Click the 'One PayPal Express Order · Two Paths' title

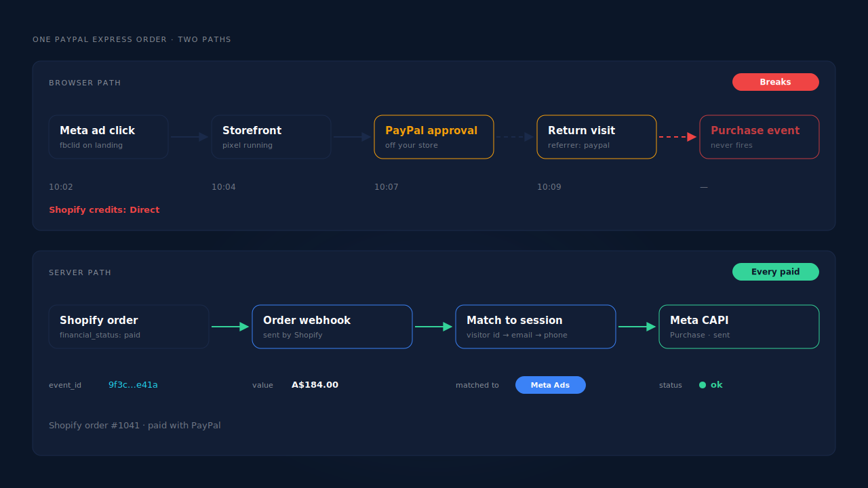point(132,39)
